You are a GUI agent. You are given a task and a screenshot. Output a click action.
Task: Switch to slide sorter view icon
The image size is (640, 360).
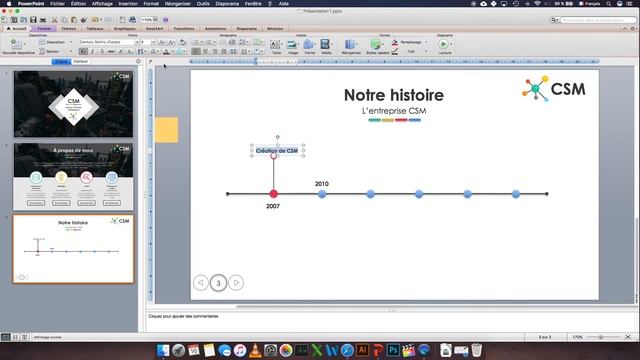[x=15, y=337]
